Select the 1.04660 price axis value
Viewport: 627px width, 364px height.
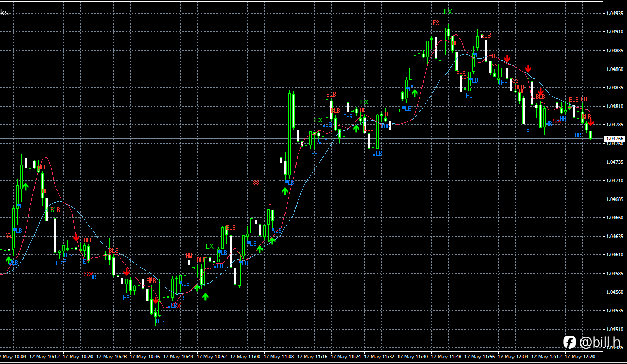615,218
